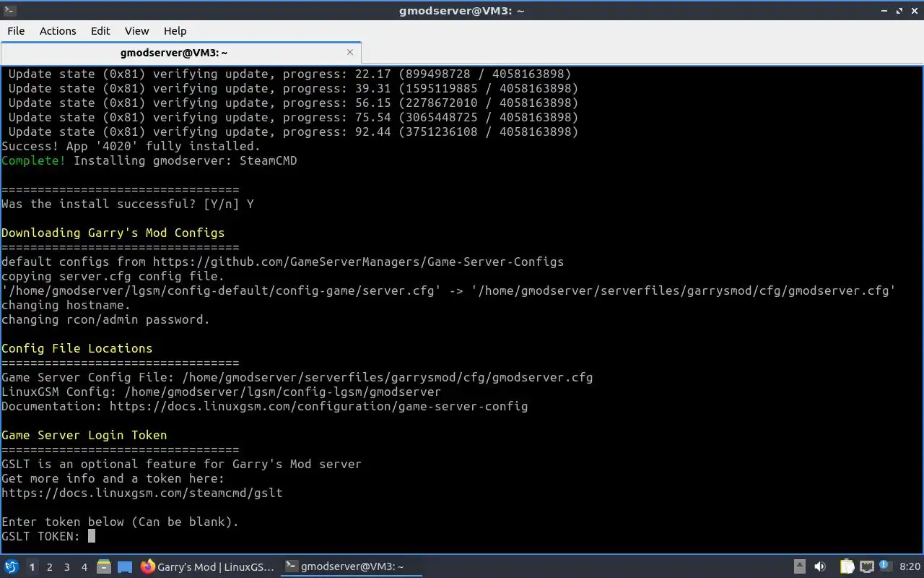Image resolution: width=924 pixels, height=578 pixels.
Task: Click the 'changing hostname.' line
Action: (x=66, y=305)
